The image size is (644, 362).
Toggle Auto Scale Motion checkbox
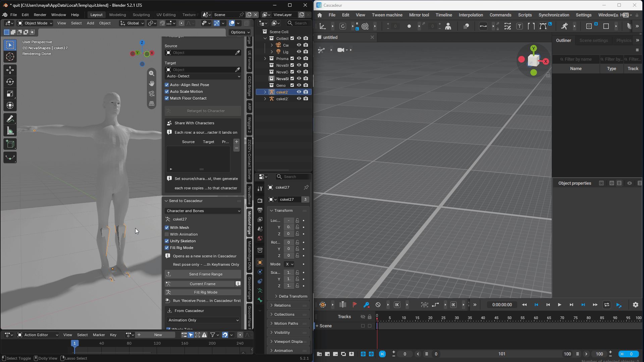click(167, 92)
